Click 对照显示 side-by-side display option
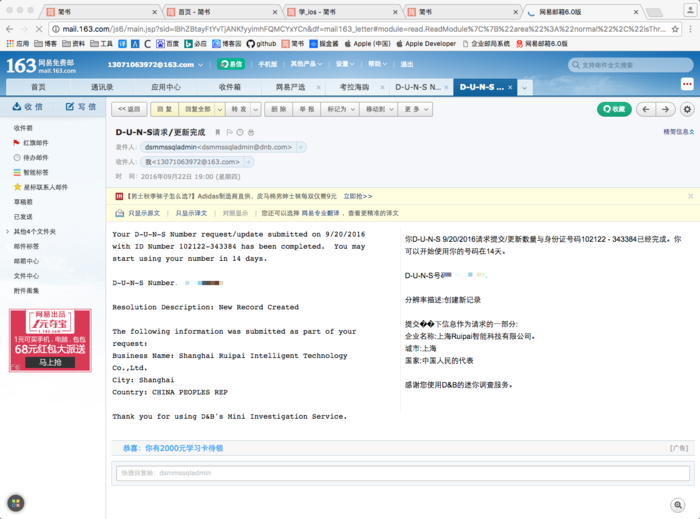Image resolution: width=700 pixels, height=519 pixels. 235,213
